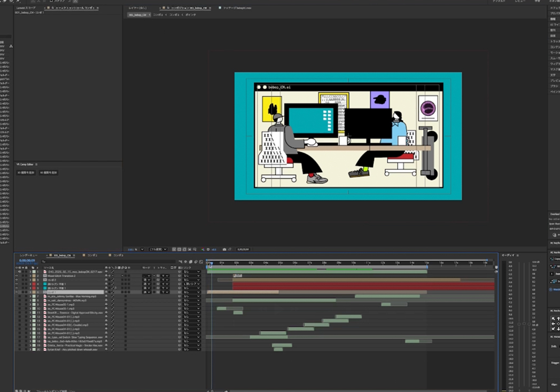Click the shy layers icon in timeline header
The image size is (560, 392).
click(x=184, y=262)
